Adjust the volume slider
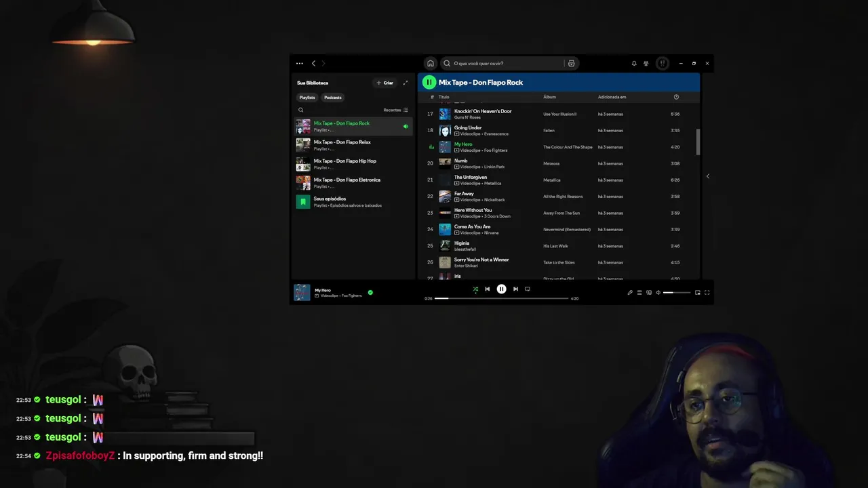The image size is (868, 488). [677, 293]
